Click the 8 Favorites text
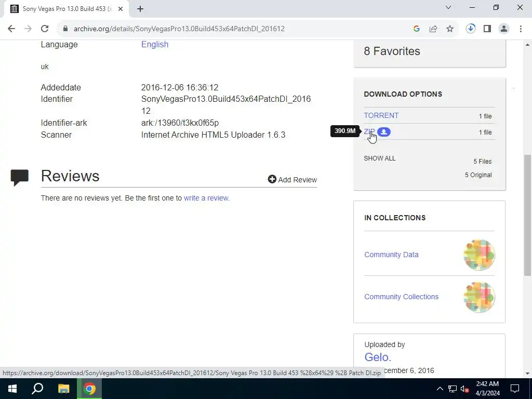The image size is (532, 399). pyautogui.click(x=392, y=51)
